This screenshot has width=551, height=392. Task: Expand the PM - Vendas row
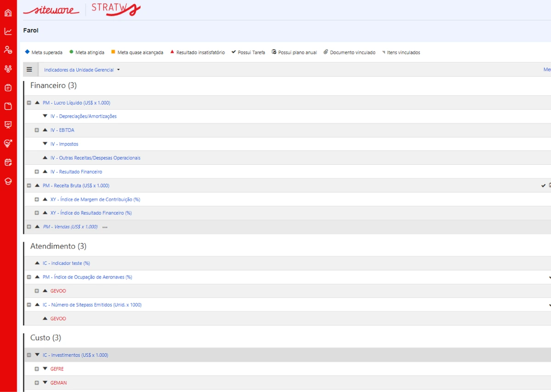pos(29,227)
